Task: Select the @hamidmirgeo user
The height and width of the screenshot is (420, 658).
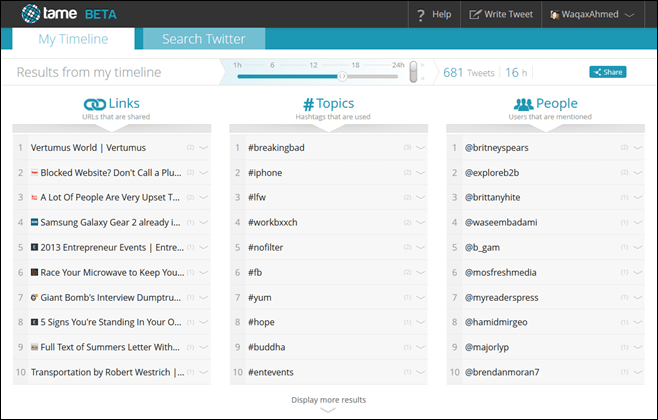Action: (496, 322)
